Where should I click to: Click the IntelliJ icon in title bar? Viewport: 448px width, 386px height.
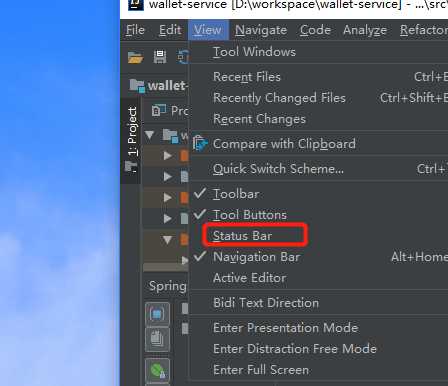point(136,4)
